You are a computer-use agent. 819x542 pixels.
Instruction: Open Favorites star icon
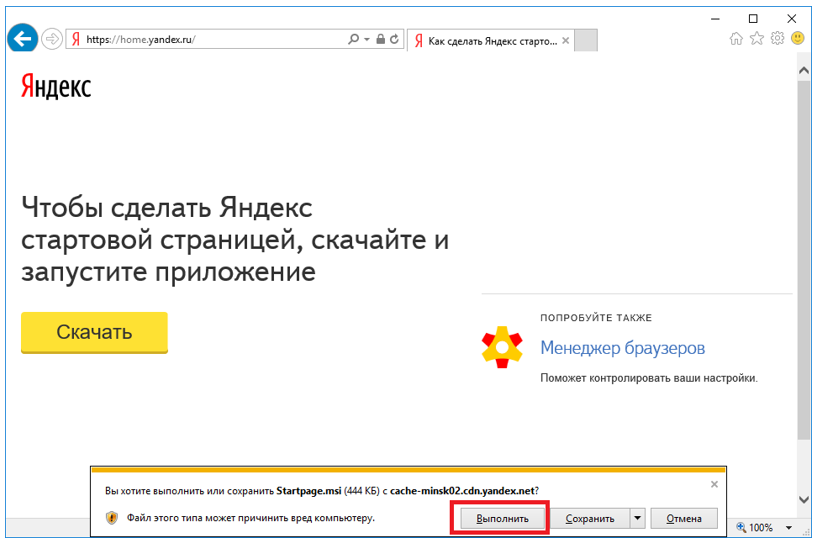coord(757,39)
